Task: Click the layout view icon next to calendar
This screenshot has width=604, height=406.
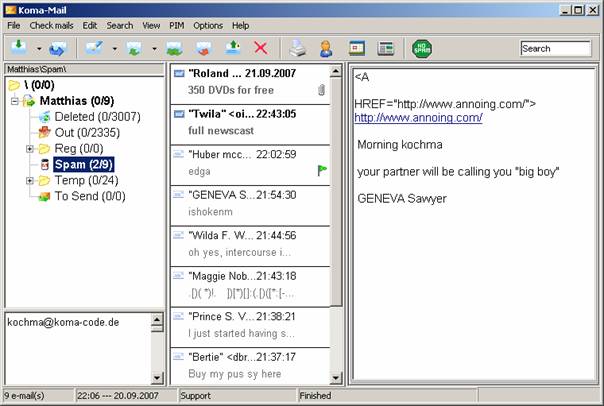Action: click(x=386, y=49)
